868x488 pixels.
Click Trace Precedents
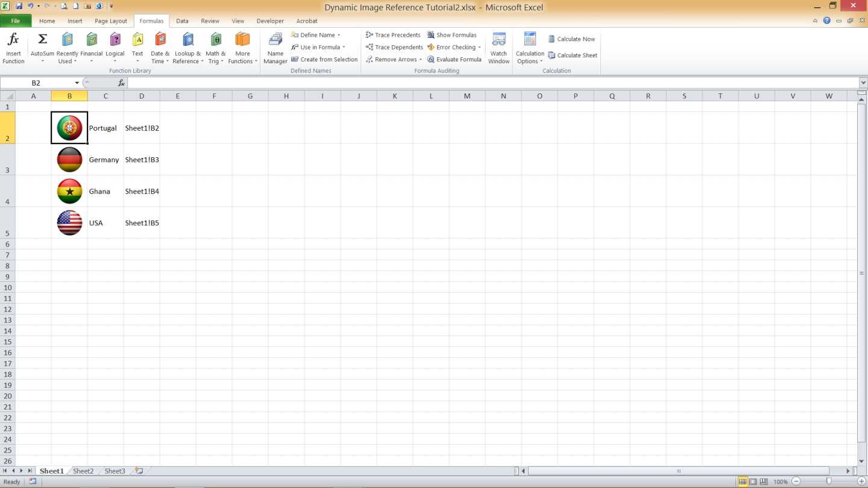393,35
